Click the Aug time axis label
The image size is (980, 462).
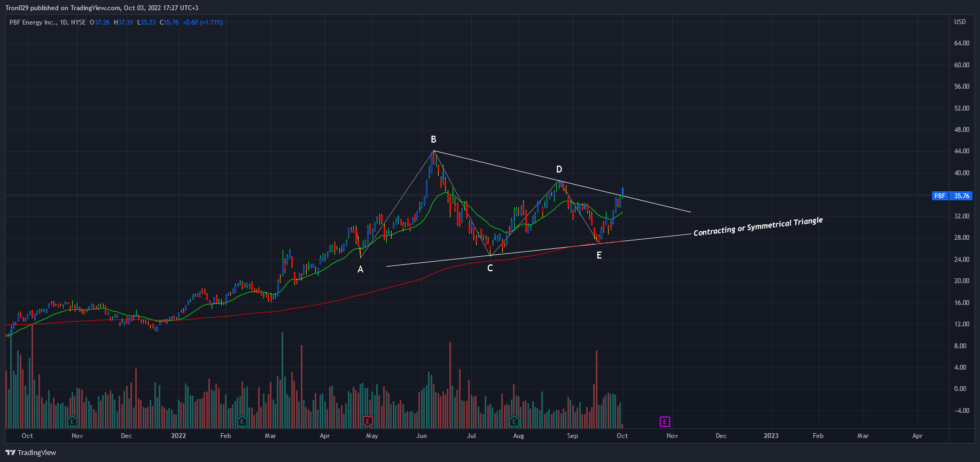tap(518, 436)
